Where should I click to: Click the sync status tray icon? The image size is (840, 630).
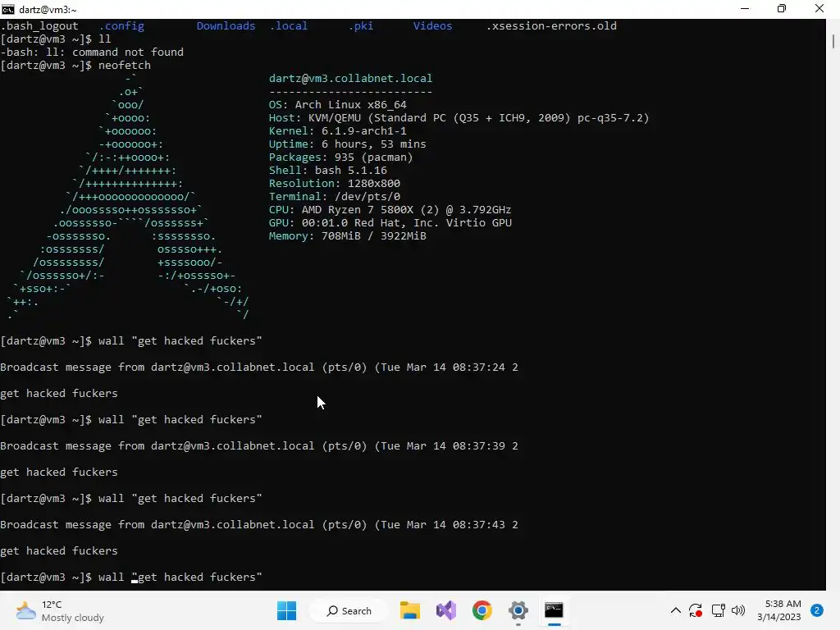click(696, 610)
